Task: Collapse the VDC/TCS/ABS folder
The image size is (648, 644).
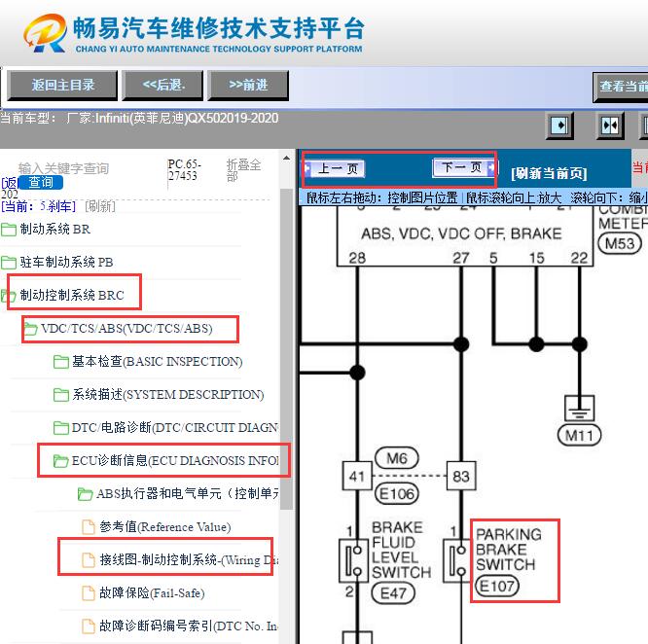Action: [x=126, y=329]
